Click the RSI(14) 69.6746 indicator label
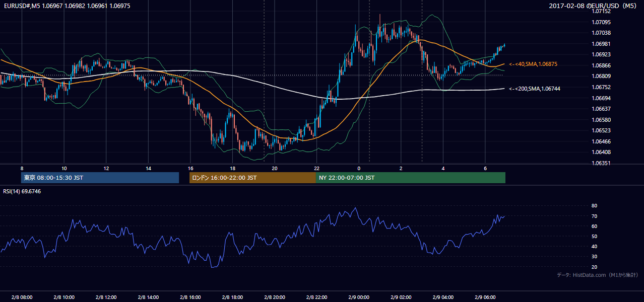Screen dimensions: 644x302 pos(22,191)
